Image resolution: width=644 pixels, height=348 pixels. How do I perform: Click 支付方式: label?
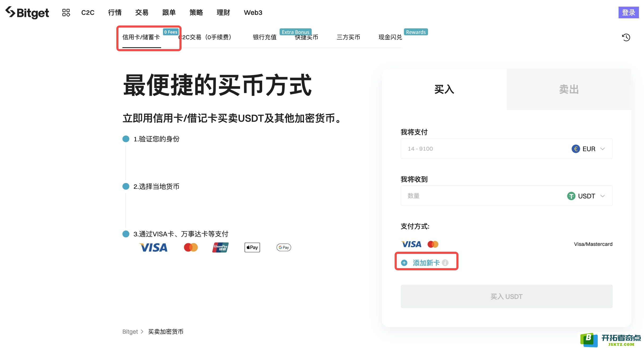415,226
